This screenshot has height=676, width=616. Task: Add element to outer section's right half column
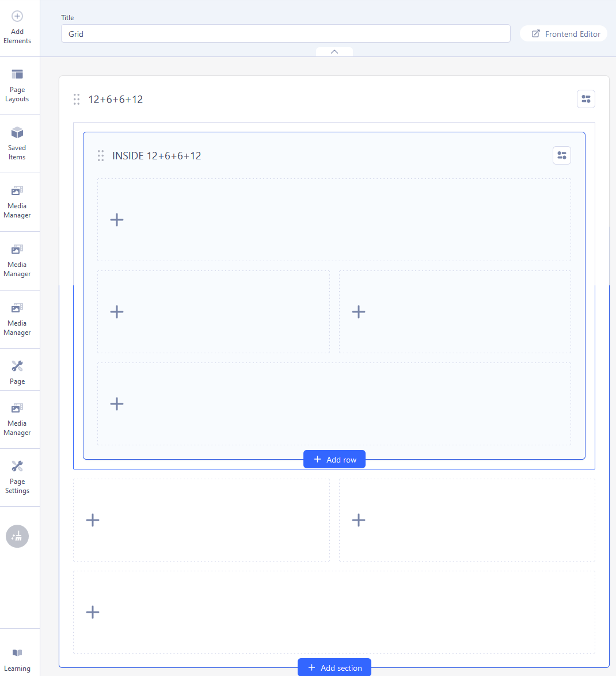coord(359,520)
